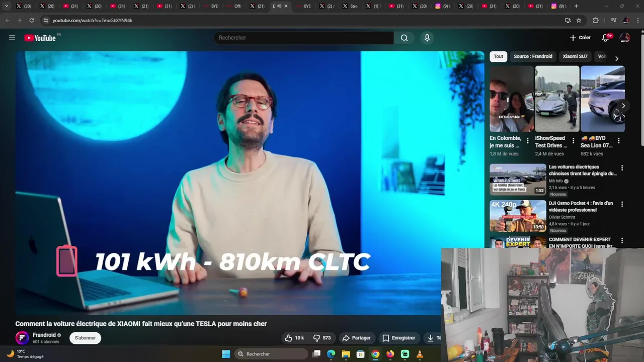The height and width of the screenshot is (362, 644).
Task: View site information icon in address bar
Action: click(x=46, y=20)
